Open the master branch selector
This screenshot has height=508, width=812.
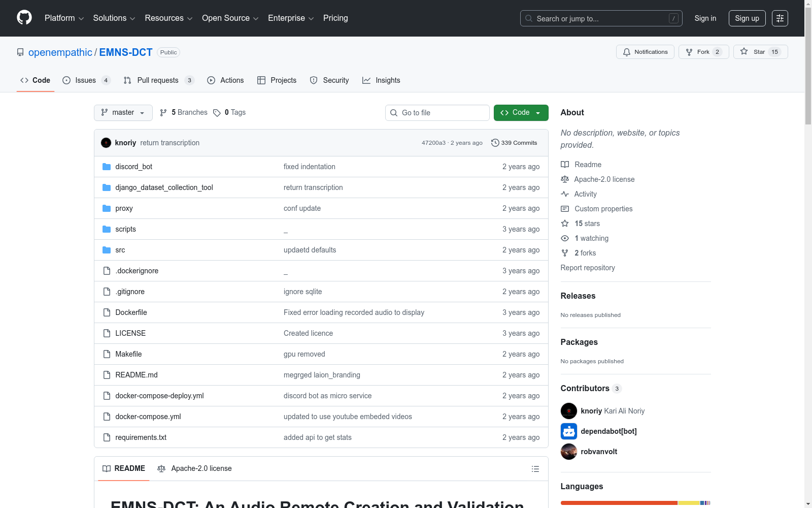point(123,113)
